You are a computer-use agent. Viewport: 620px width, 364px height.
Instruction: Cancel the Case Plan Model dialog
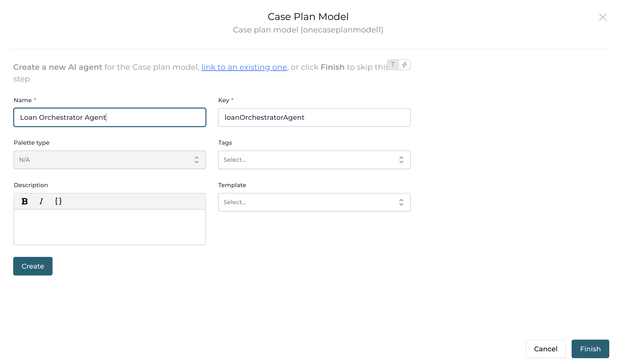(546, 349)
